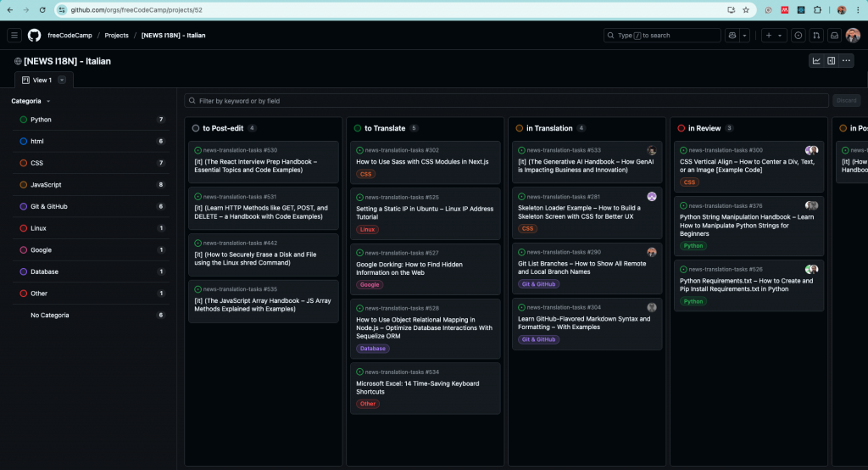Viewport: 868px width, 470px height.
Task: Filter by the CSS category
Action: pos(92,163)
